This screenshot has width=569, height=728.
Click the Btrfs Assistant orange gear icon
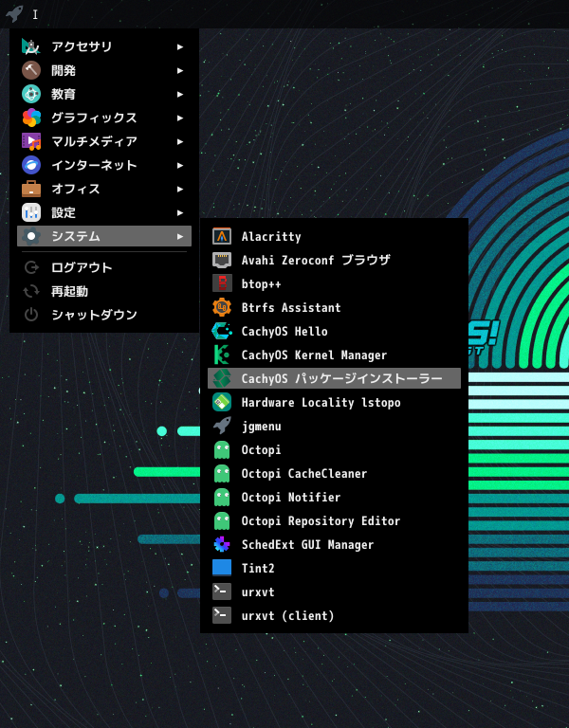(x=222, y=307)
